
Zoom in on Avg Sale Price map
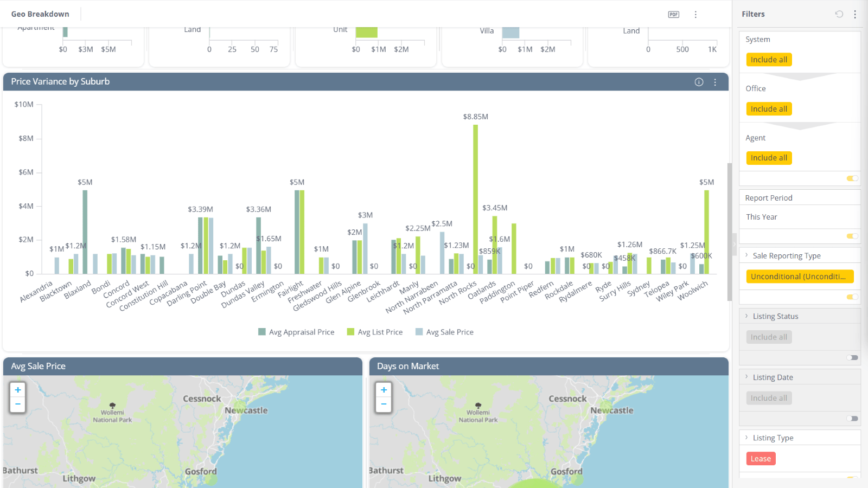18,390
